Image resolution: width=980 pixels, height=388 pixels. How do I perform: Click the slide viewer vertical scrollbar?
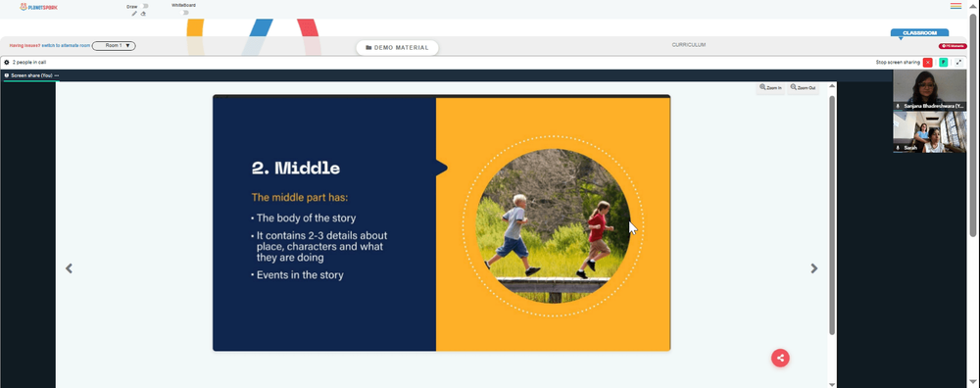click(x=832, y=216)
